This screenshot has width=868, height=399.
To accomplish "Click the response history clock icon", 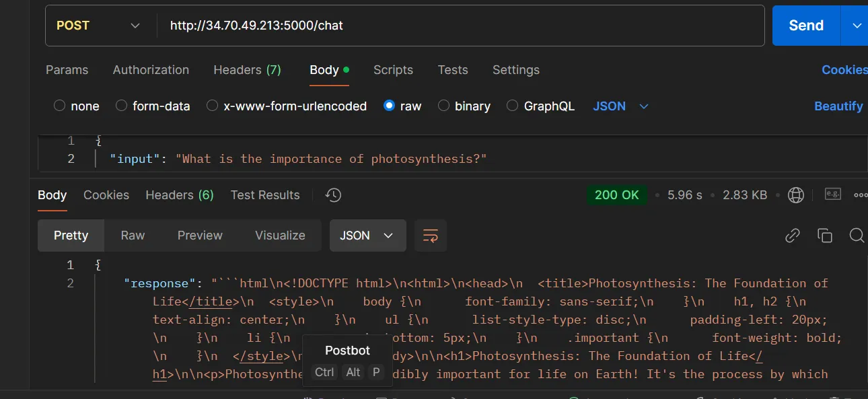I will tap(333, 195).
